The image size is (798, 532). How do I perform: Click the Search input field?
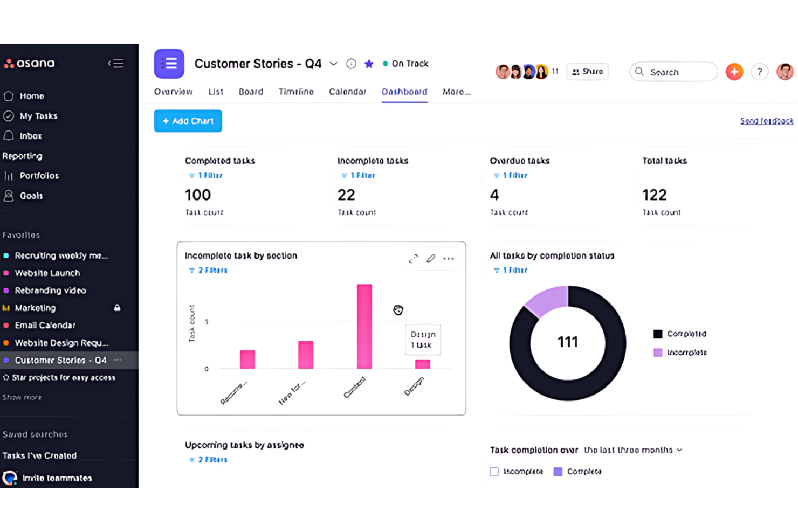coord(673,72)
